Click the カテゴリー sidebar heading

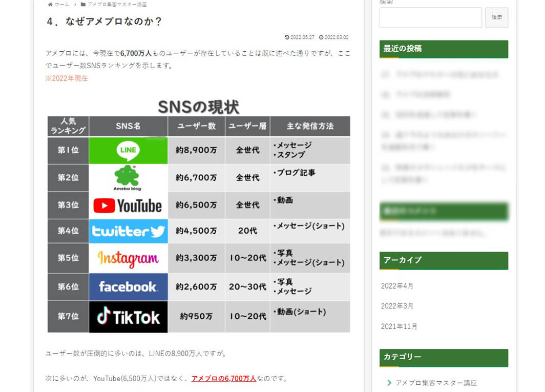(444, 358)
